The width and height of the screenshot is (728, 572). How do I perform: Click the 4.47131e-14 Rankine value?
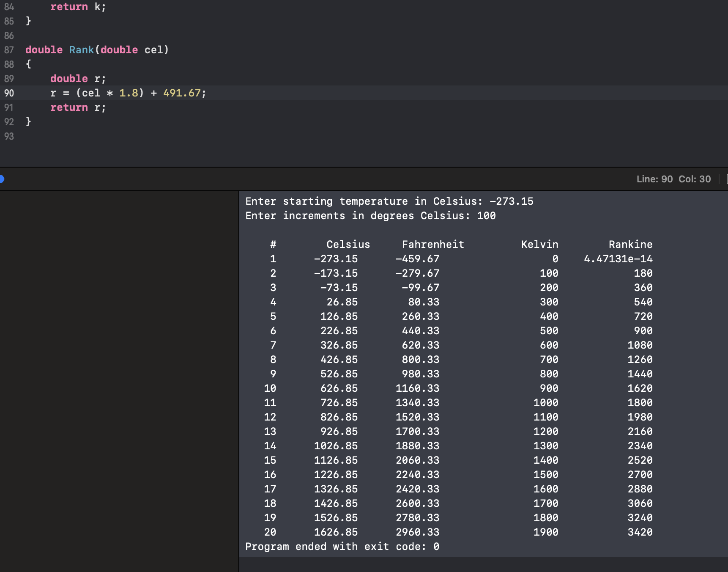point(618,259)
